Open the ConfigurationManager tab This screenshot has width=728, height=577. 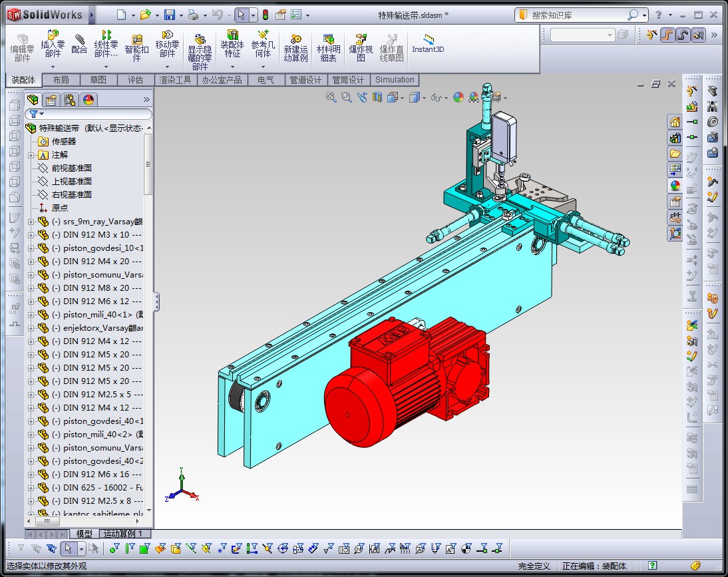[70, 99]
